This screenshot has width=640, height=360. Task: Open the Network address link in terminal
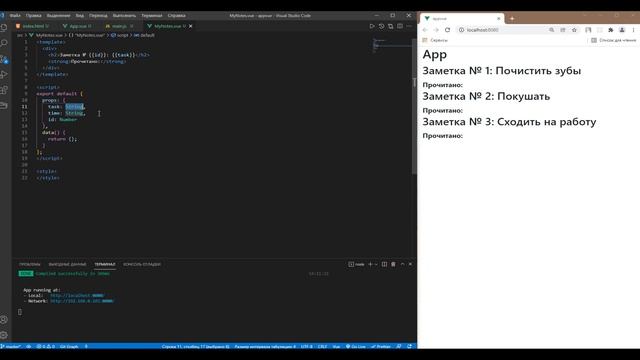point(82,301)
